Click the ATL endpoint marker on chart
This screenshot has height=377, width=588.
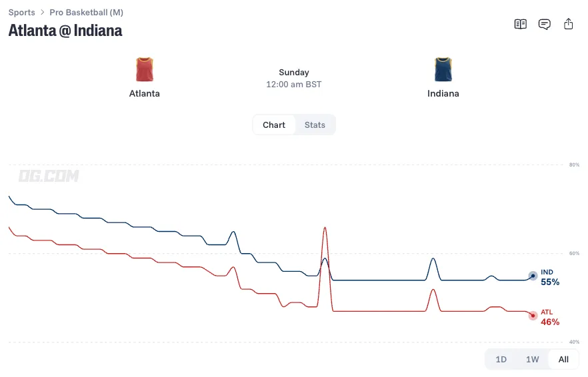(533, 316)
